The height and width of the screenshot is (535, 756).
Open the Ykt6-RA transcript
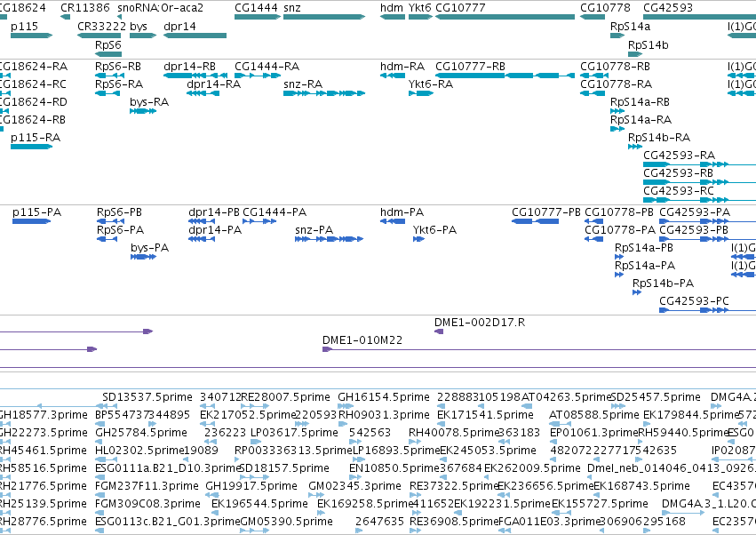(420, 93)
